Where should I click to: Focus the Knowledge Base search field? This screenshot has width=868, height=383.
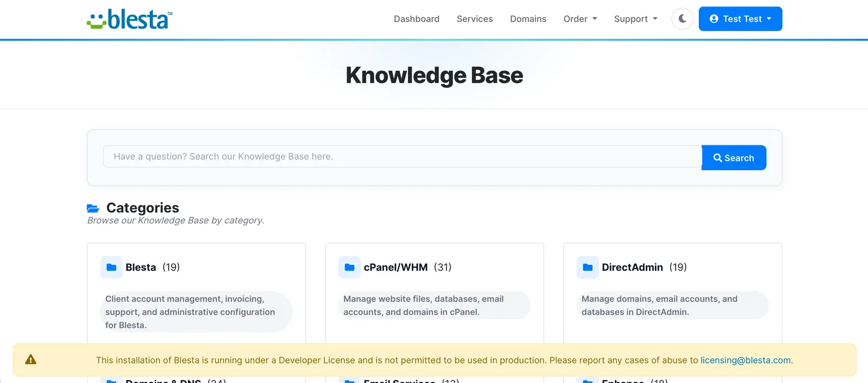[x=402, y=156]
